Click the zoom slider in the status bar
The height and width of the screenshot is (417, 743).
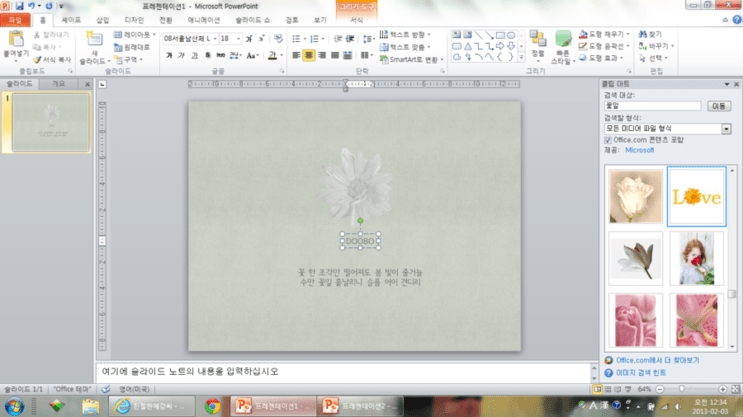[x=681, y=389]
